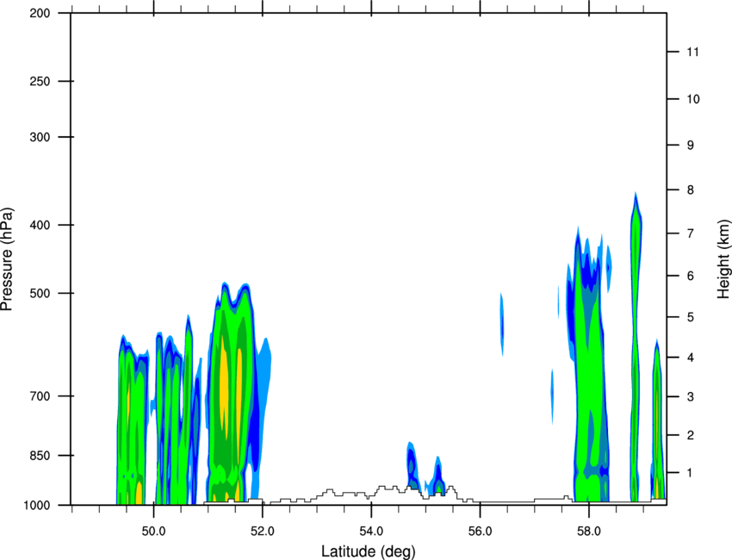Click the 850 pressure tick label
The width and height of the screenshot is (732, 560).
(x=40, y=456)
